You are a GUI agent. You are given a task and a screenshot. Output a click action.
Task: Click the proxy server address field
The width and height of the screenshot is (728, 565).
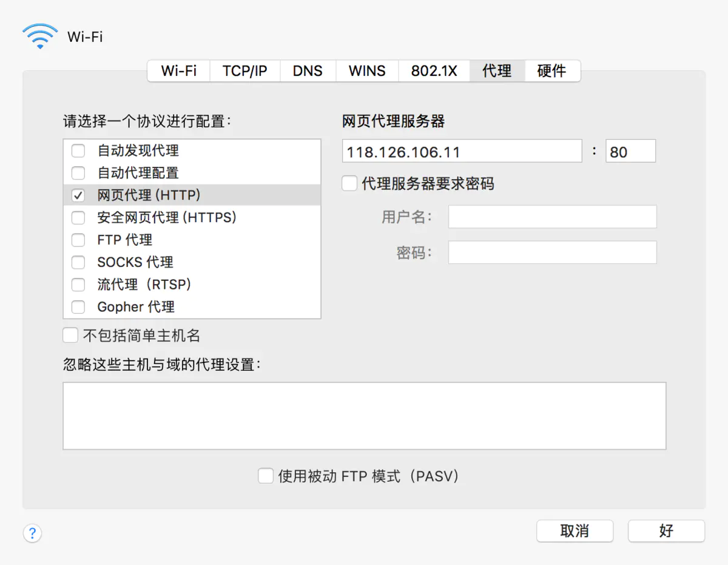(x=462, y=151)
